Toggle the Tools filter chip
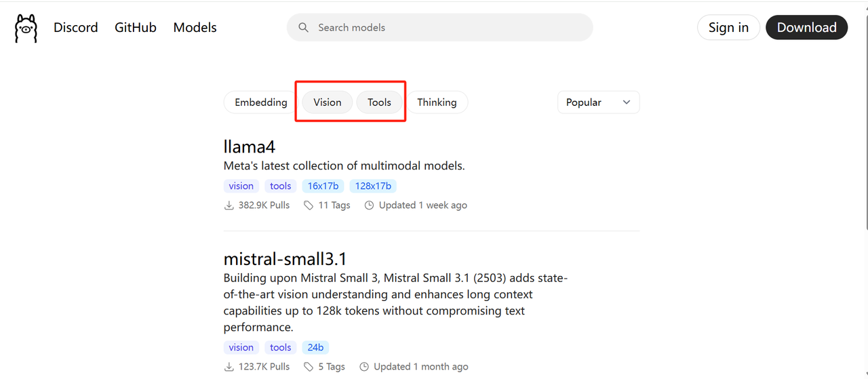 click(x=380, y=102)
